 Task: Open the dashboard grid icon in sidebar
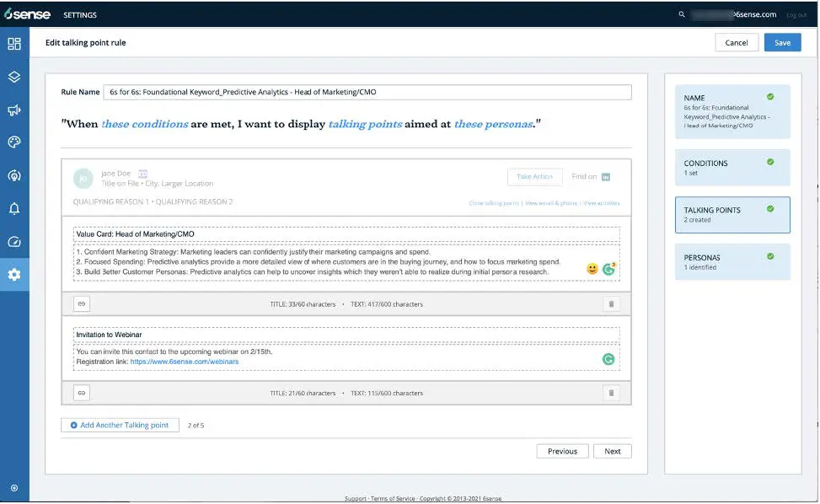coord(13,44)
